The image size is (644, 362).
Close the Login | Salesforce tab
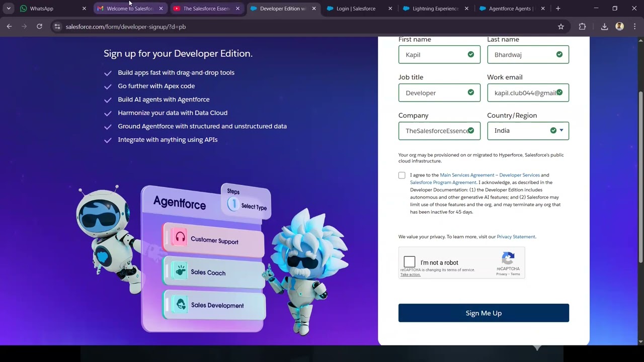(390, 9)
